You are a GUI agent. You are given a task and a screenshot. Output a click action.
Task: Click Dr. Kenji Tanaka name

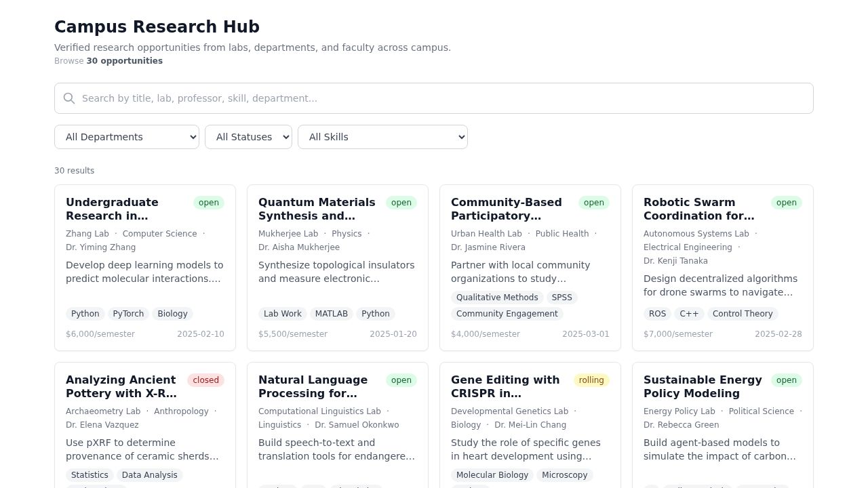(675, 261)
